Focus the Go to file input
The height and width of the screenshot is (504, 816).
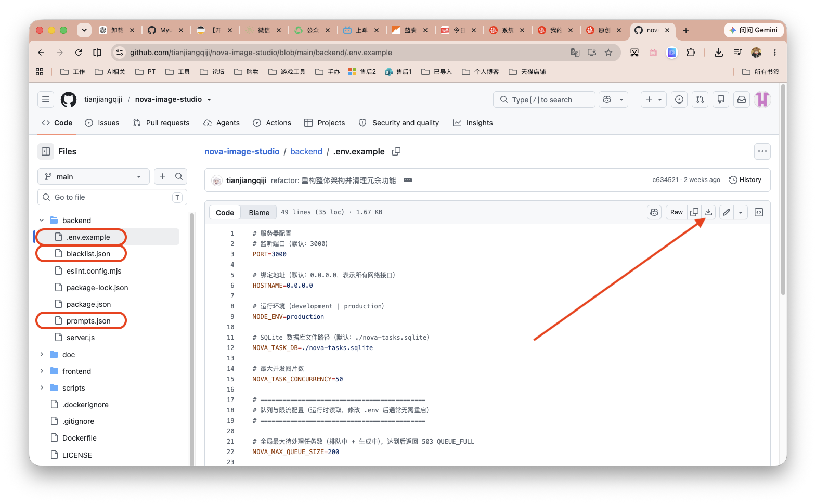coord(112,197)
